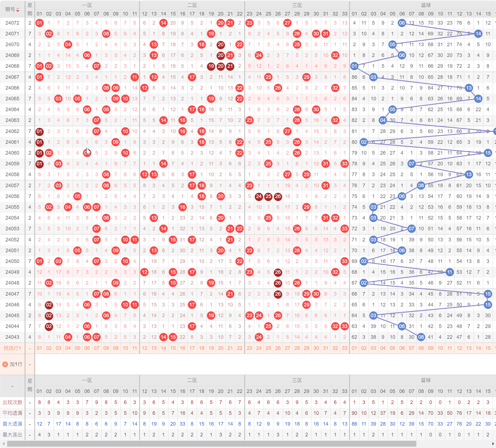
Task: Toggle red 22 in the 预选行1 row
Action: click(240, 348)
